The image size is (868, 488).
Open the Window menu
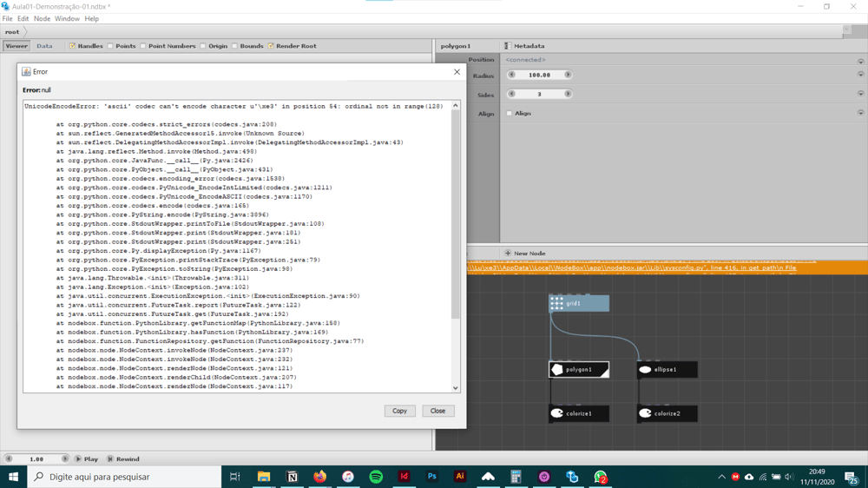click(67, 19)
